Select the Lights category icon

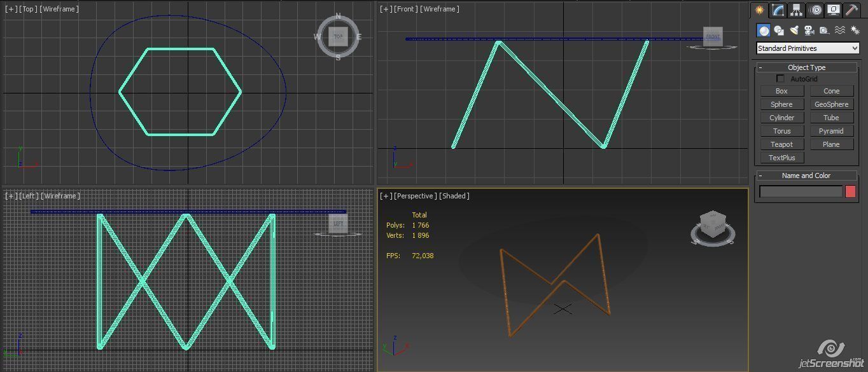pyautogui.click(x=794, y=30)
